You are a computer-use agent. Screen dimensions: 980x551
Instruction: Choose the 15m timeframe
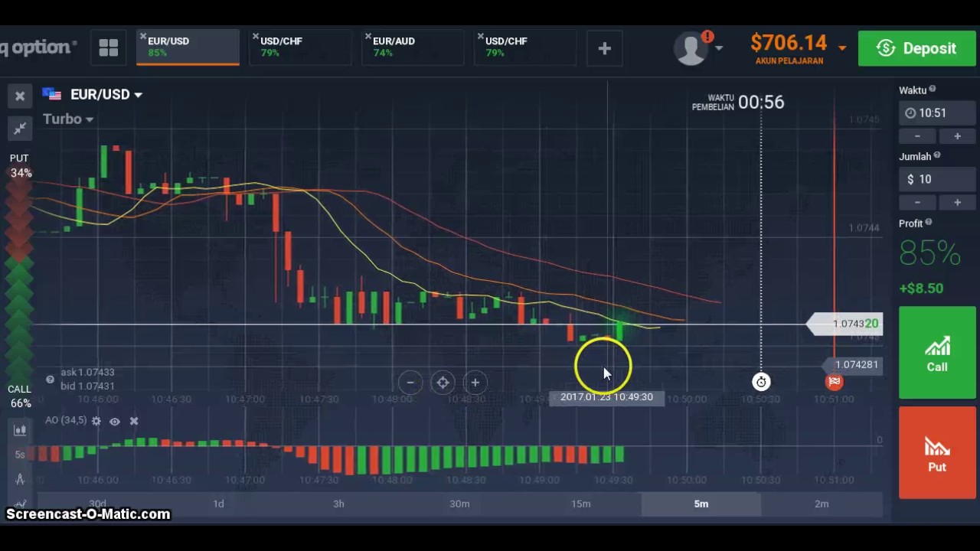click(x=580, y=504)
